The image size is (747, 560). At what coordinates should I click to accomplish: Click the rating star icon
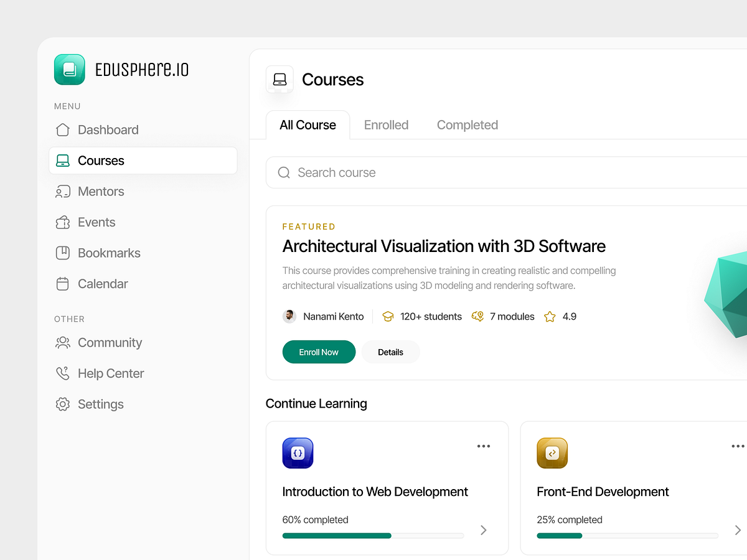[550, 317]
